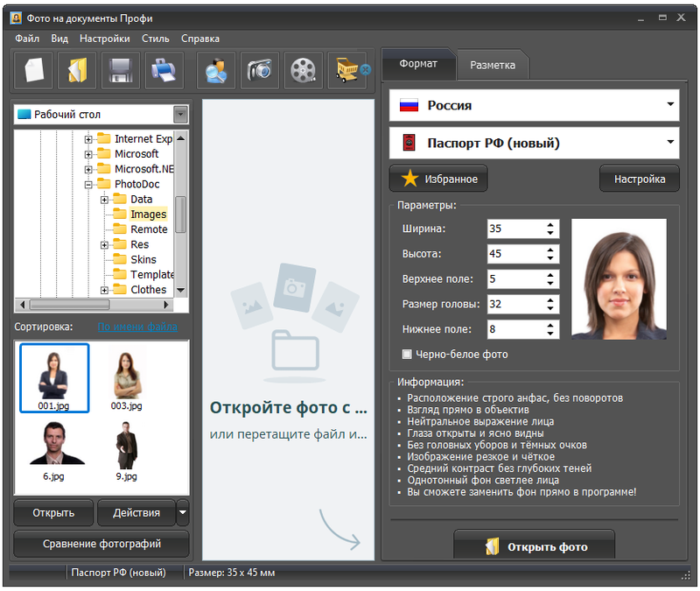Image resolution: width=700 pixels, height=591 pixels.
Task: Expand the Res folder node
Action: click(104, 245)
